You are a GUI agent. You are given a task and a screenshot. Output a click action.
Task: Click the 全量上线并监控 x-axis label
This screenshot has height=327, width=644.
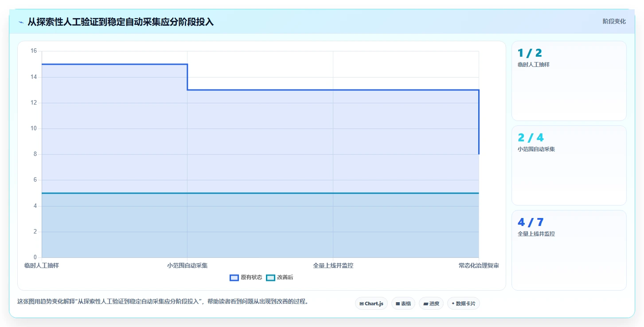[333, 265]
